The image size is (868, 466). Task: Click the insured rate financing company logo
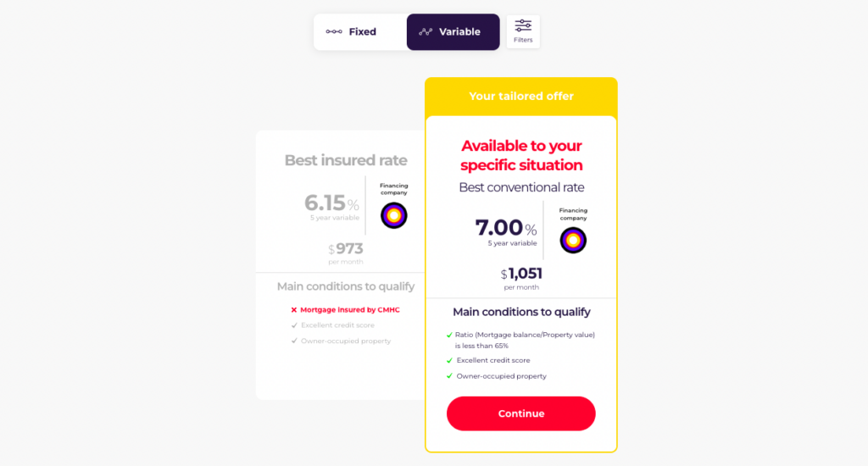point(393,215)
